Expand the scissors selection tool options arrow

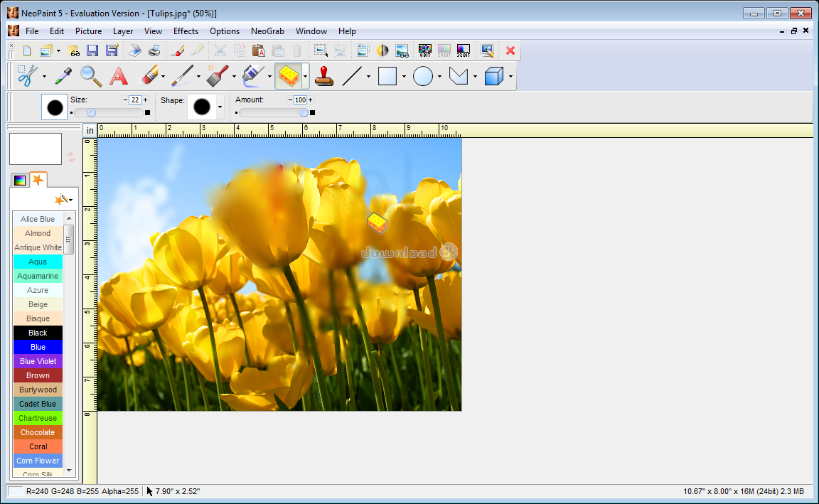[x=44, y=77]
